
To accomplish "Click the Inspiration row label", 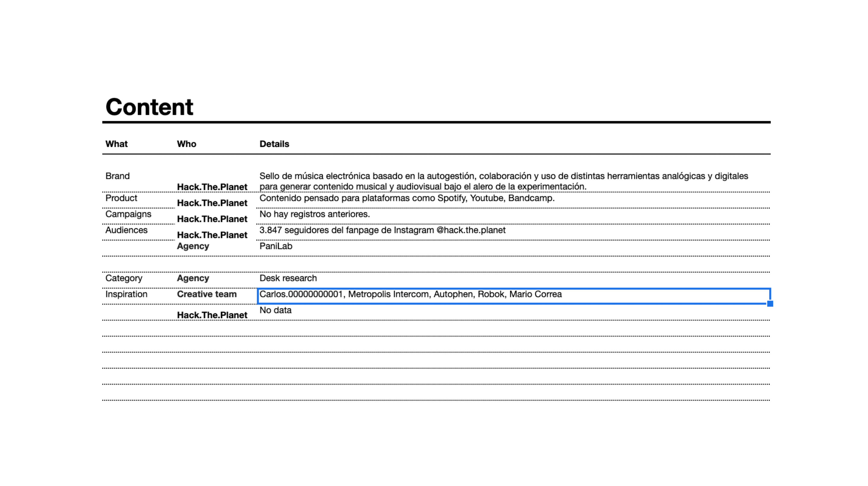I will (x=126, y=294).
